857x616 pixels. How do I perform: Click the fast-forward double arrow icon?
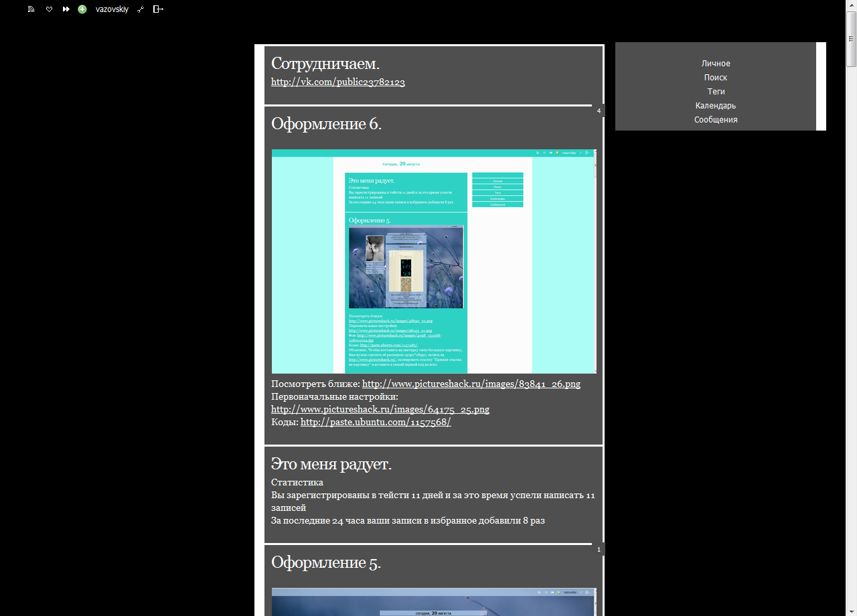[x=66, y=9]
